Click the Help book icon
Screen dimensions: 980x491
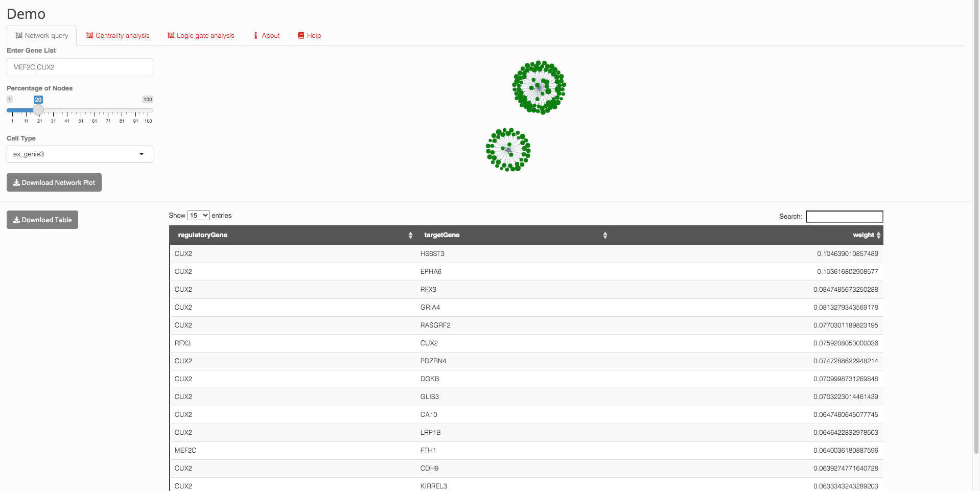tap(301, 36)
